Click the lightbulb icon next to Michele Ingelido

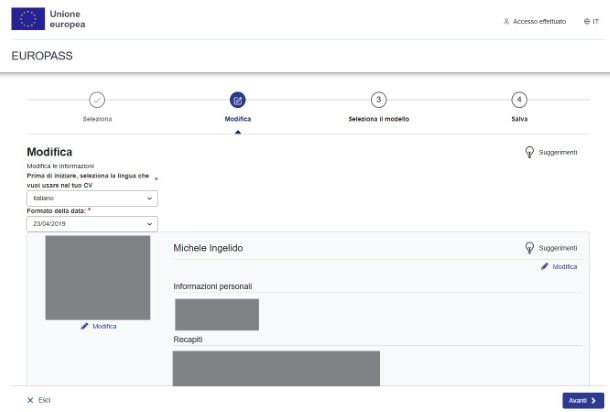(529, 248)
